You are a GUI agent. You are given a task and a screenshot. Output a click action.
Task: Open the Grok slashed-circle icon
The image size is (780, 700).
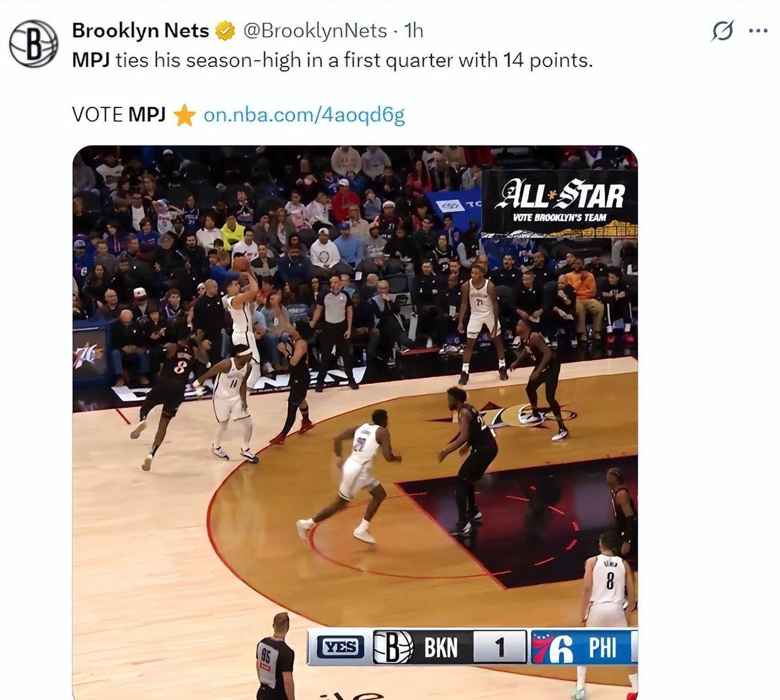coord(722,31)
